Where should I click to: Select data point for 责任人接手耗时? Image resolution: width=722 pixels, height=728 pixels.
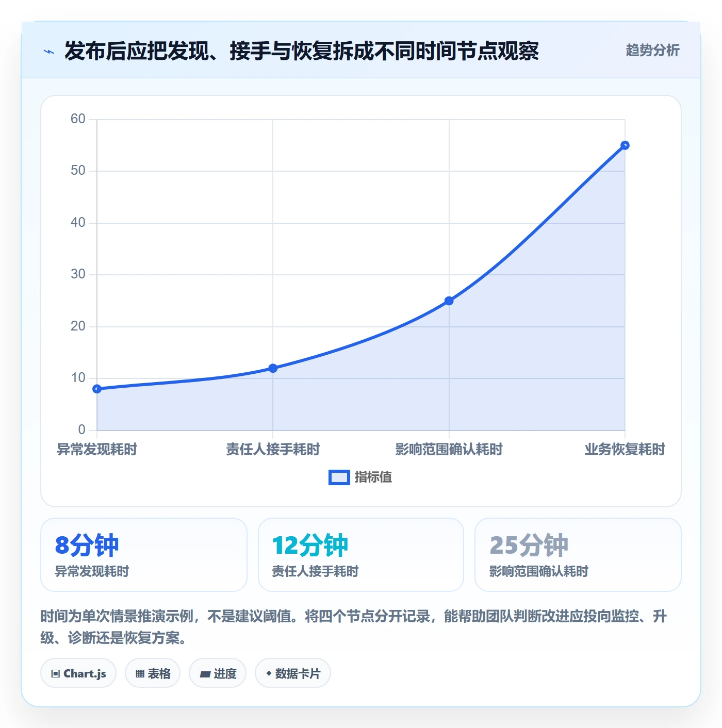[x=273, y=368]
